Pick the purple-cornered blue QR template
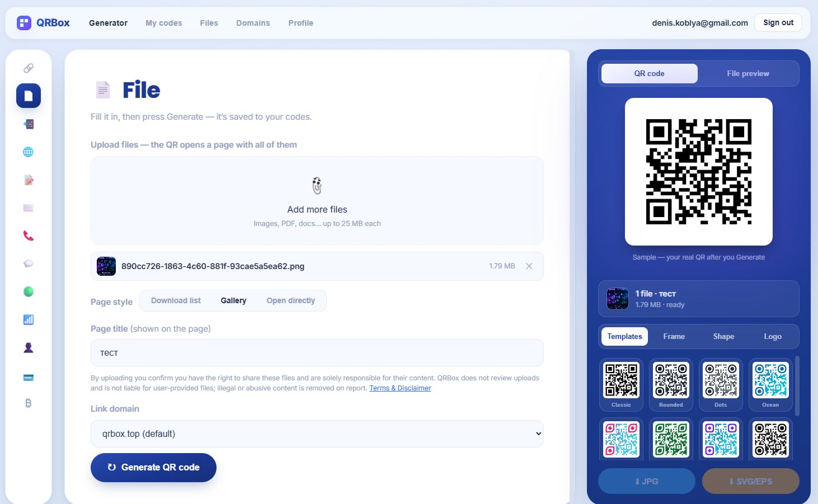Screen dimensions: 818x504 [721, 439]
